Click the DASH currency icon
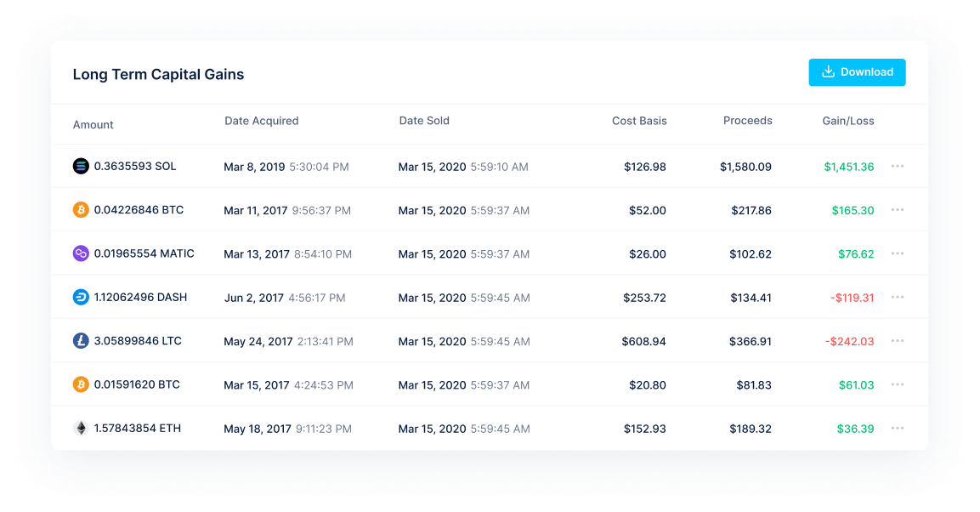 pos(81,297)
